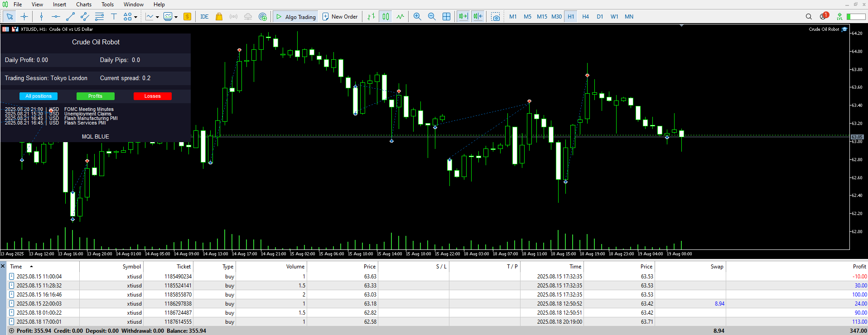
Task: Open the Insert menu
Action: point(59,5)
